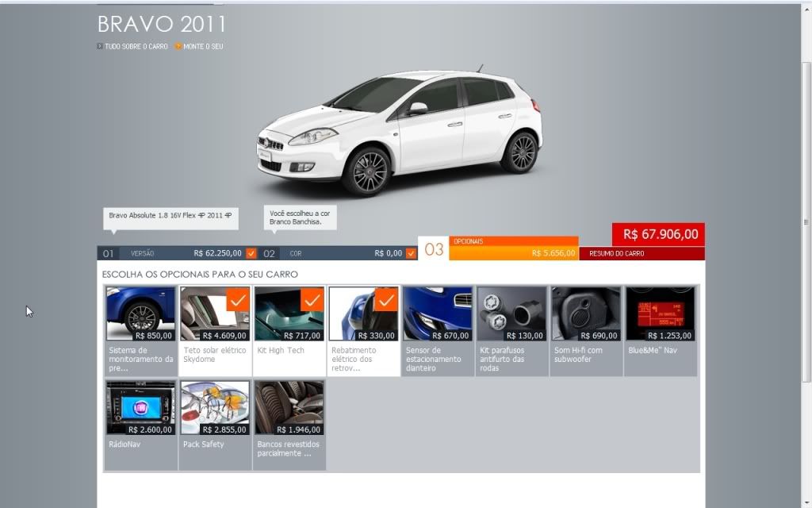Click the orange checkmark on the Versão step
Viewport: 812px width, 508px height.
coord(251,253)
